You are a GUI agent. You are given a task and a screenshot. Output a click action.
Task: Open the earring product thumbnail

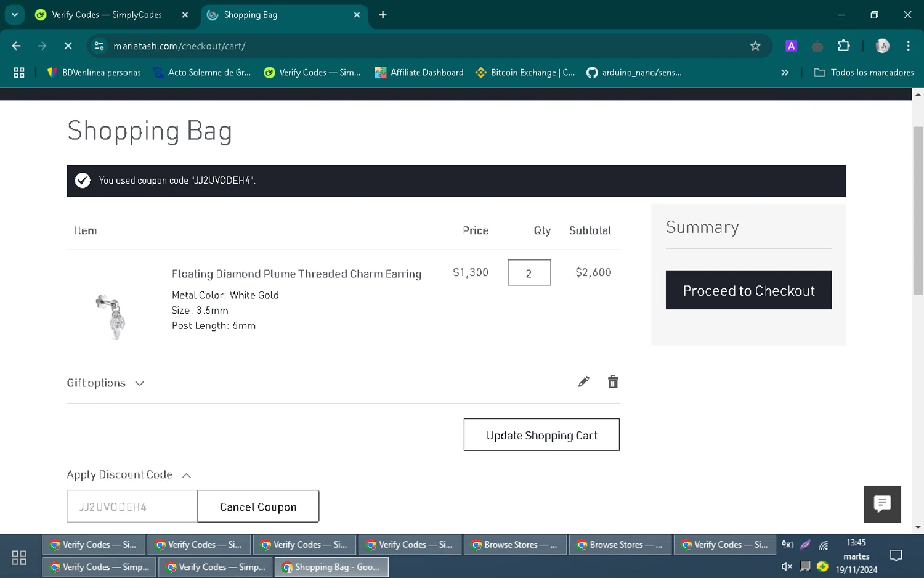point(111,317)
